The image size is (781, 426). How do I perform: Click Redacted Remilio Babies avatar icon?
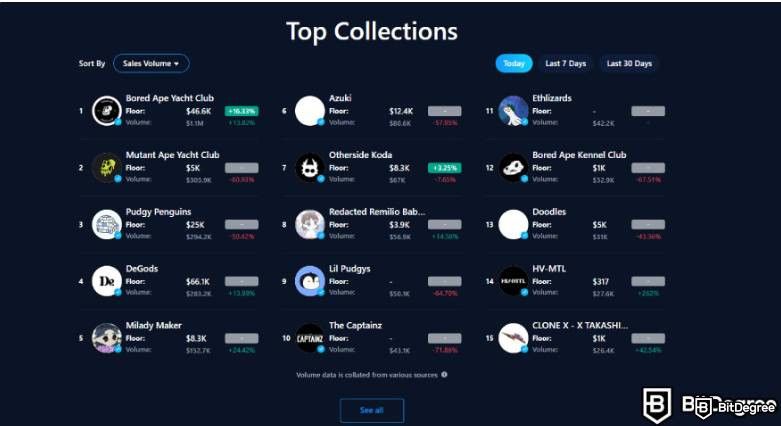point(310,224)
